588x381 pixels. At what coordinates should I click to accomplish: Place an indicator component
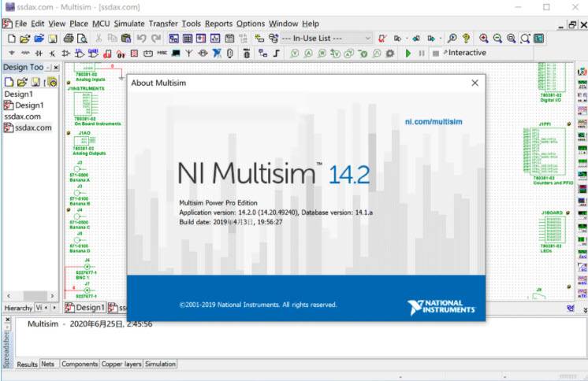coord(134,54)
